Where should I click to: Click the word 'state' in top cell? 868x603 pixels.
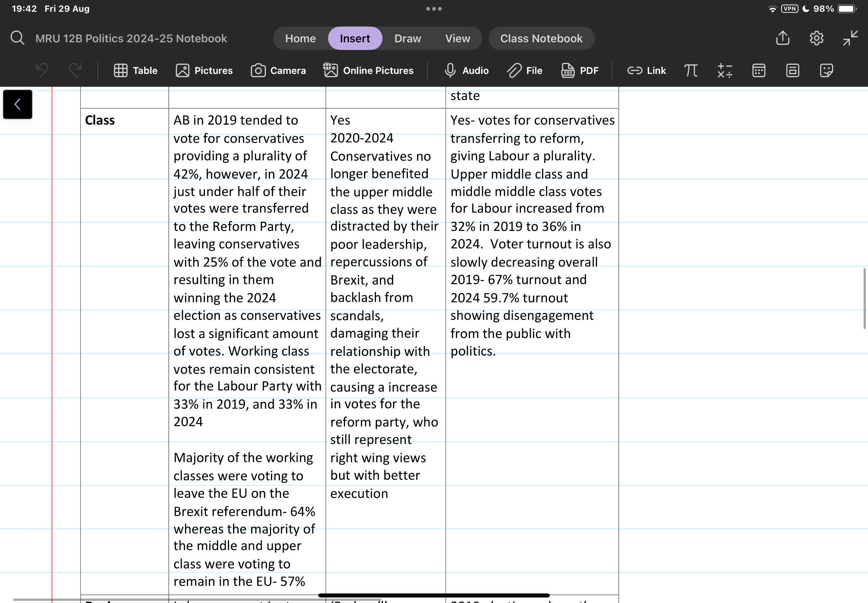(465, 96)
